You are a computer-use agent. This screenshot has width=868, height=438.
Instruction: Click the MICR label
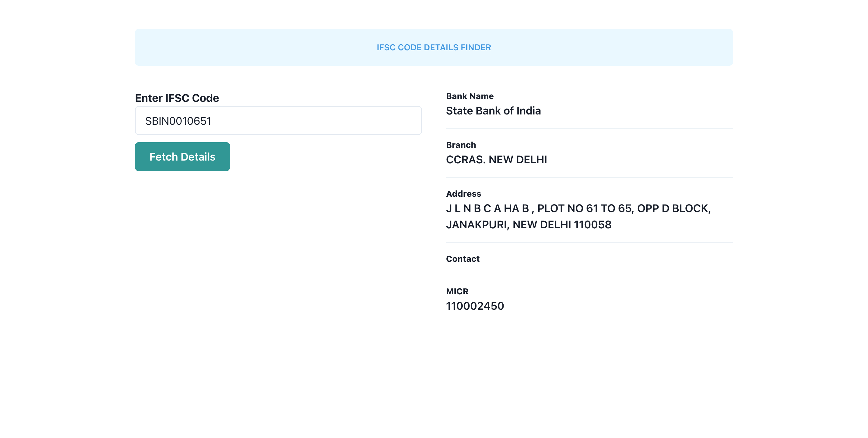tap(457, 292)
